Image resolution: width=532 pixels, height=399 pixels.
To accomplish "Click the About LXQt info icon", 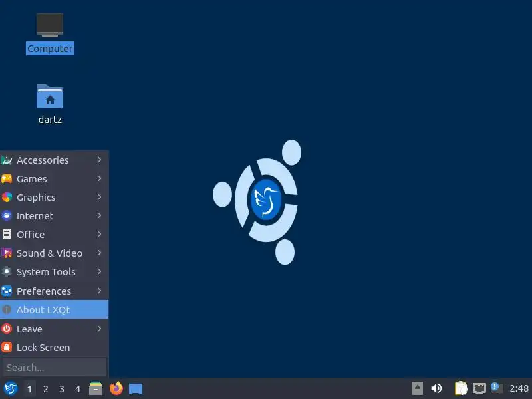I will point(7,309).
